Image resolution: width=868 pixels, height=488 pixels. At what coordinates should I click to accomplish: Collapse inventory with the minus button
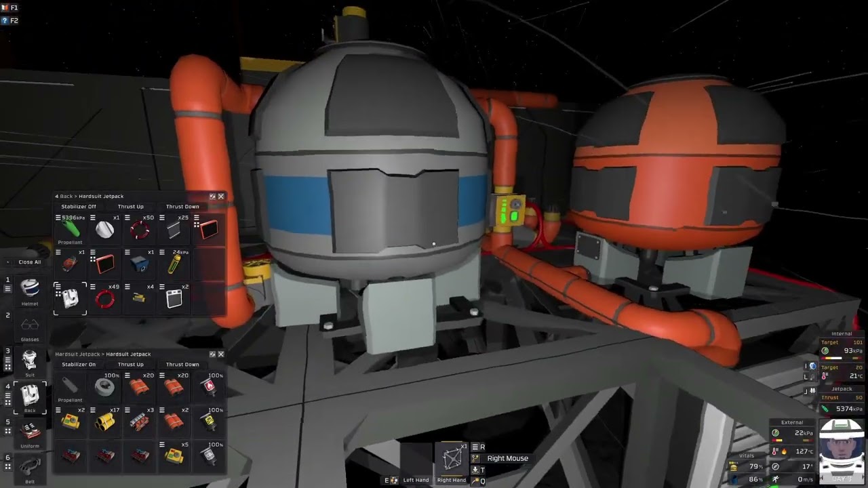8,262
